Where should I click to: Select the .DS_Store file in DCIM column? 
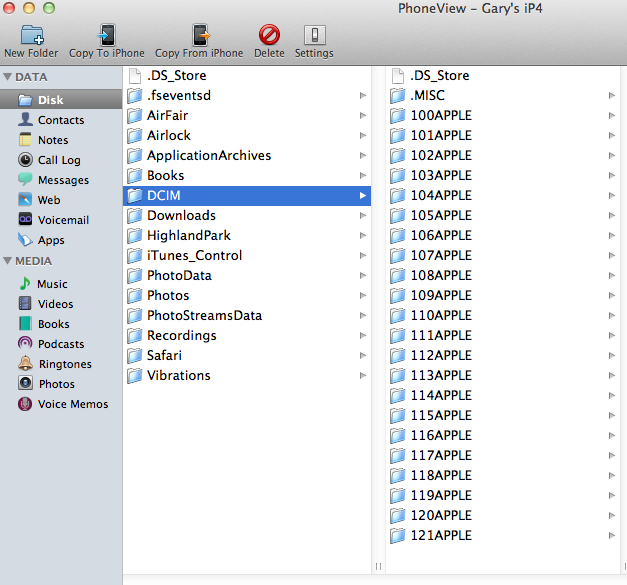tap(503, 76)
